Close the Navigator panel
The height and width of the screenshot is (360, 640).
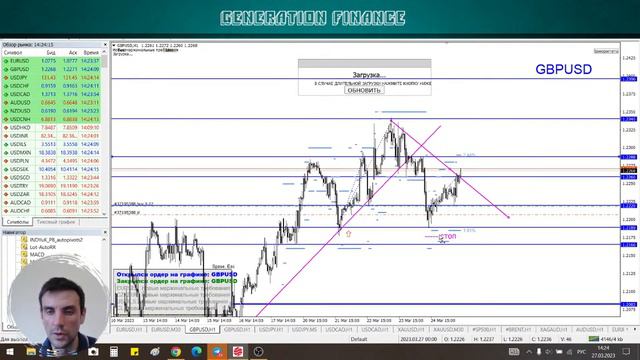point(105,232)
